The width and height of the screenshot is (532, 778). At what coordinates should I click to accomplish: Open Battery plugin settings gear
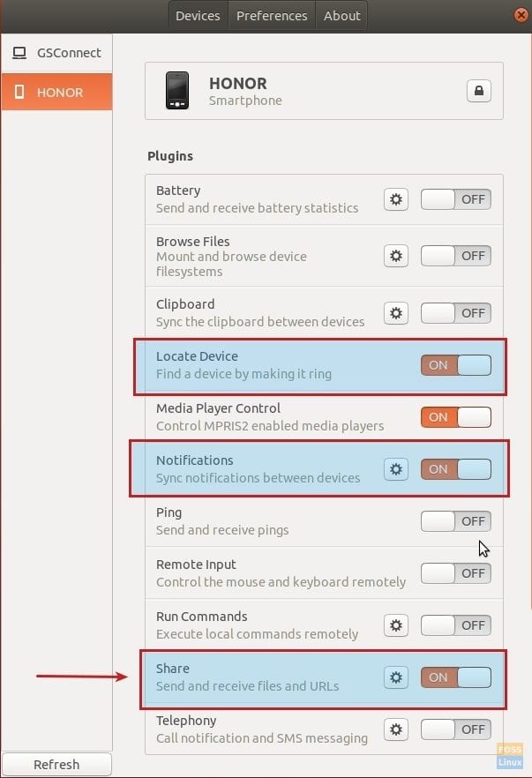click(x=396, y=199)
